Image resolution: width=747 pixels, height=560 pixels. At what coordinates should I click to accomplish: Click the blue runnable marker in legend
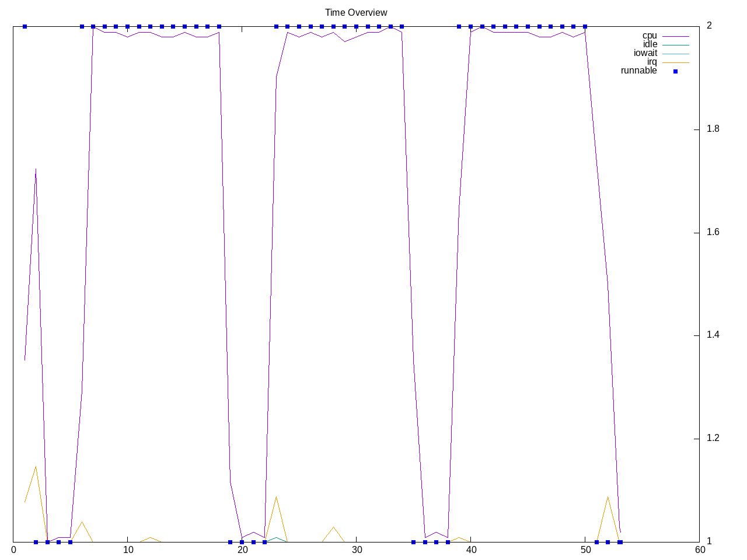coord(675,71)
